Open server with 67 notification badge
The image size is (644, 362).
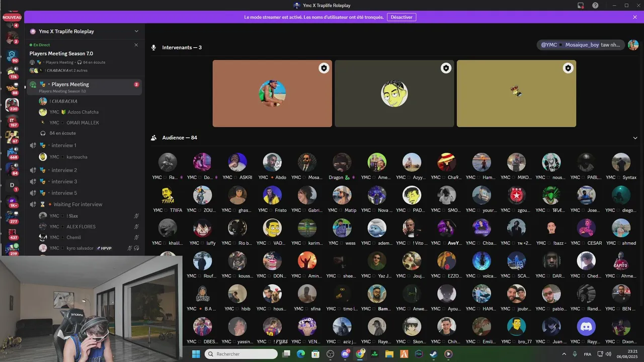12,137
